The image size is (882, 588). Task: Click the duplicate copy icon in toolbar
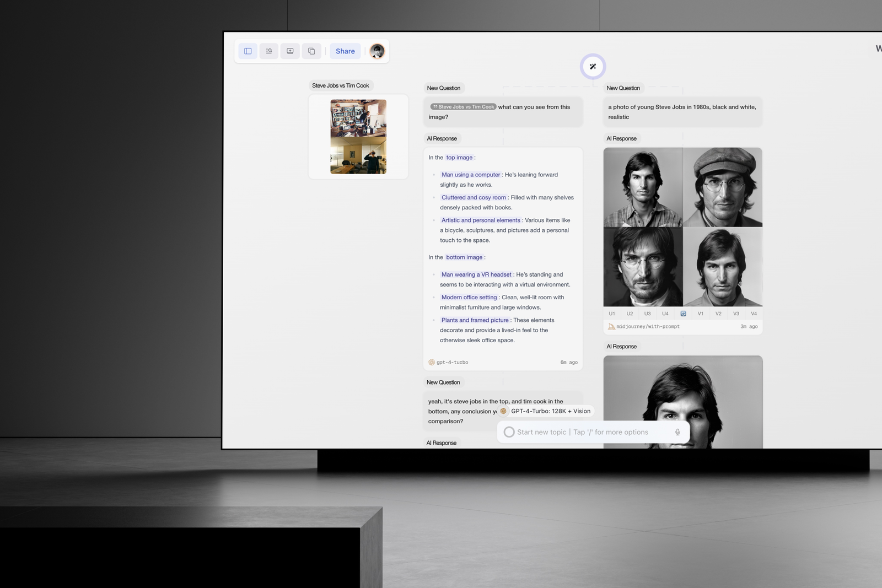(x=311, y=51)
